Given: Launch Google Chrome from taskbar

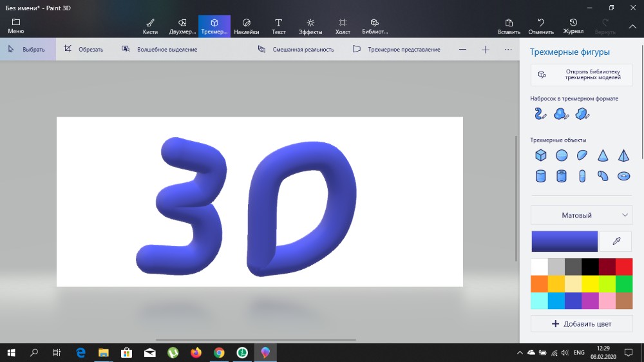Looking at the screenshot, I should tap(219, 352).
